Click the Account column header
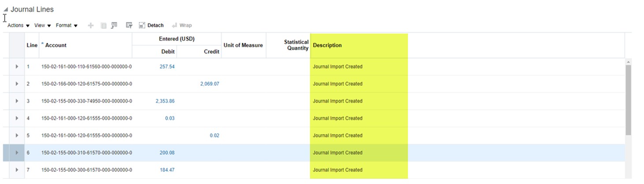The image size is (644, 184). tap(56, 45)
